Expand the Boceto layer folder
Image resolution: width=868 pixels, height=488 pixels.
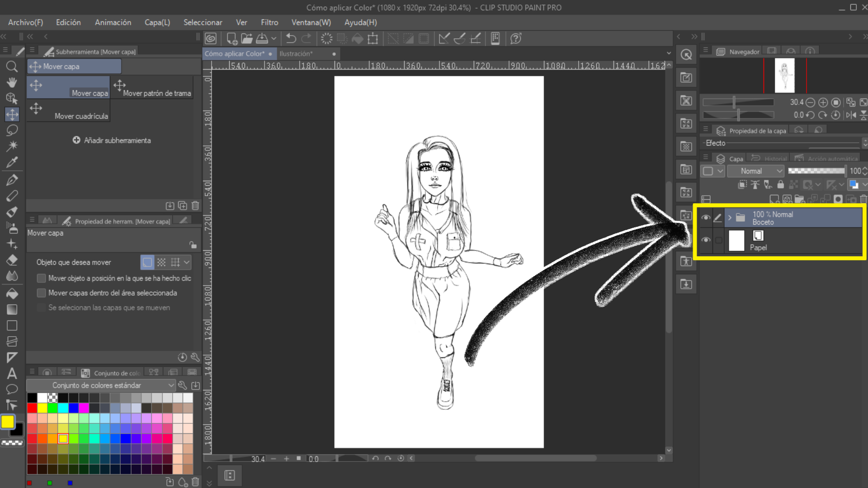729,218
